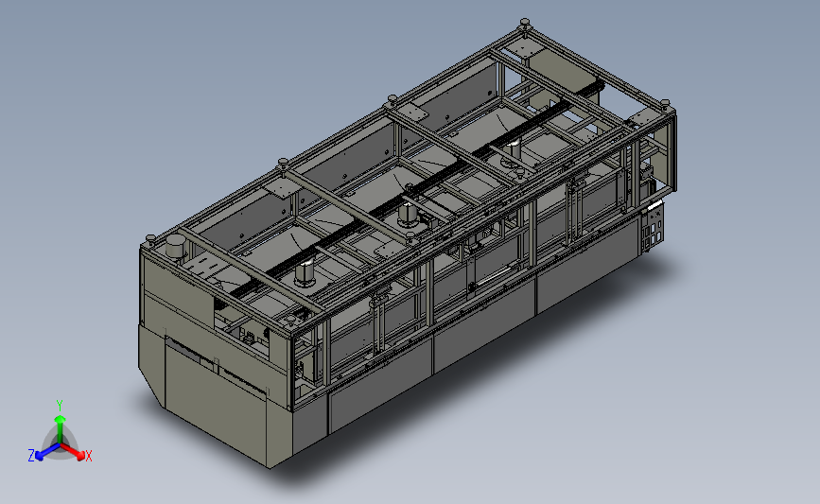Viewport: 820px width, 504px height.
Task: Click the blue Z axis of the orientation triad
Action: (x=47, y=451)
